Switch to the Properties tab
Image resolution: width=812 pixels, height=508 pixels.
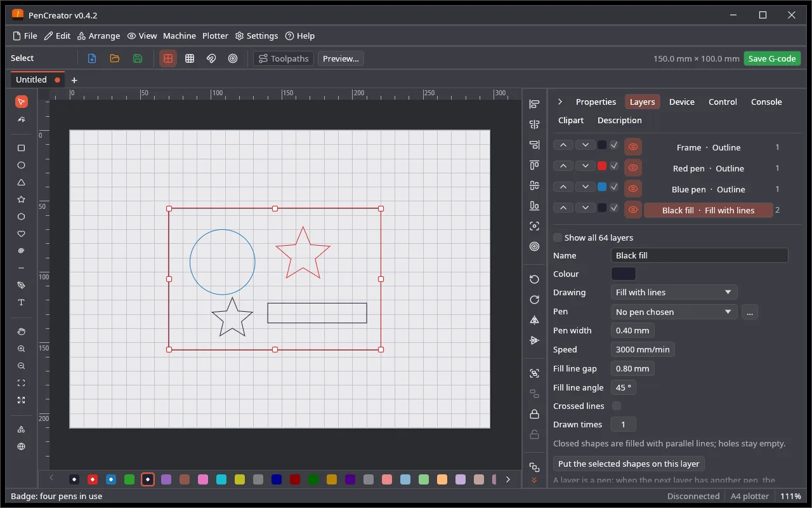[x=596, y=102]
